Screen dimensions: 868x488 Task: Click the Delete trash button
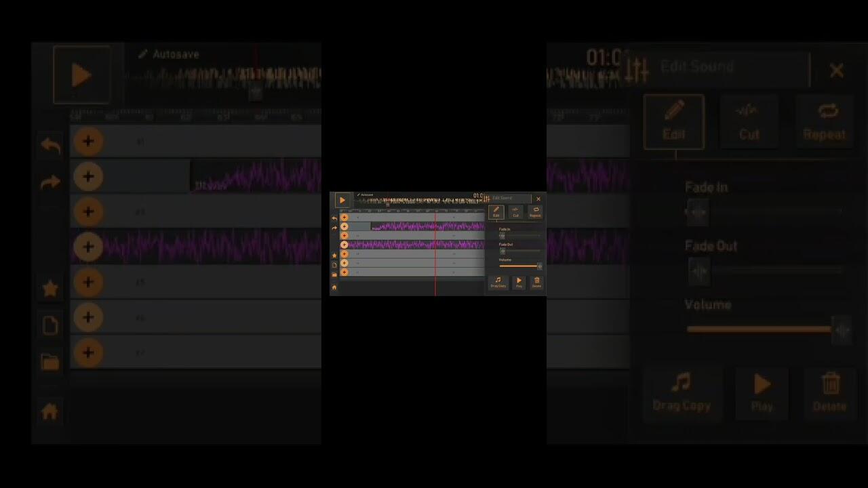tap(536, 282)
